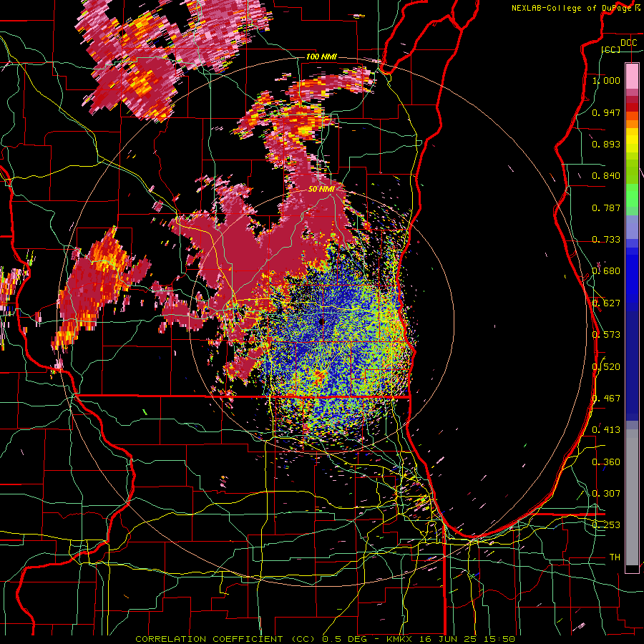Pick the gray segment of color bar

click(632, 497)
